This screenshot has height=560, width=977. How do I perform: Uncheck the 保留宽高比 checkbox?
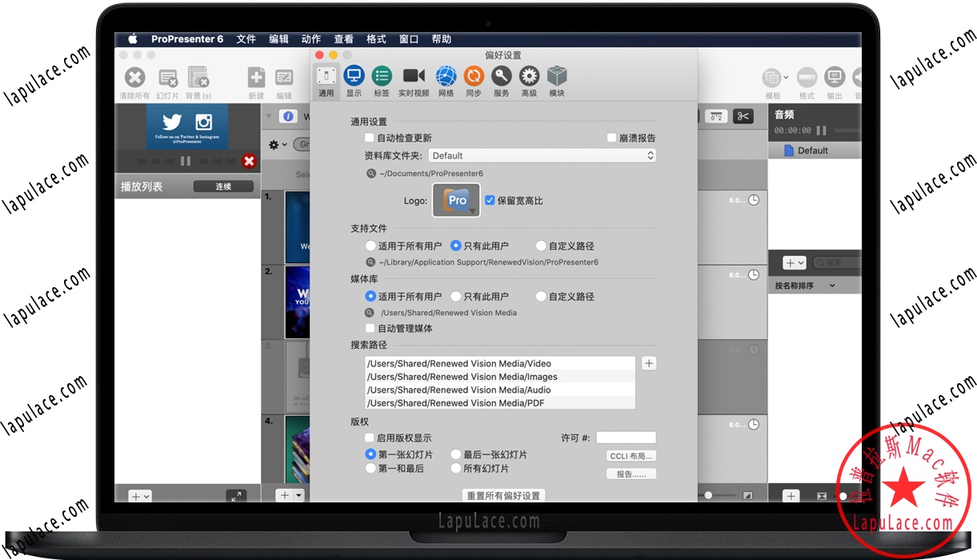490,201
